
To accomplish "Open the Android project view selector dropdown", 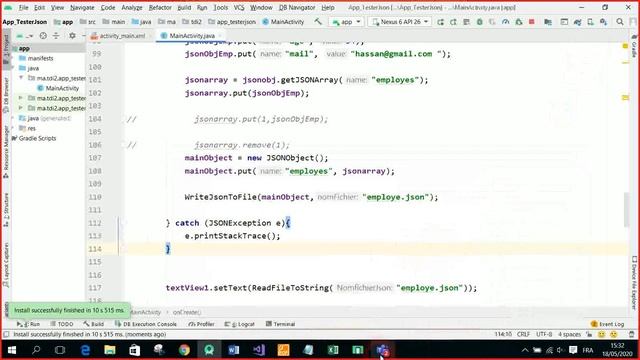I will [x=25, y=36].
